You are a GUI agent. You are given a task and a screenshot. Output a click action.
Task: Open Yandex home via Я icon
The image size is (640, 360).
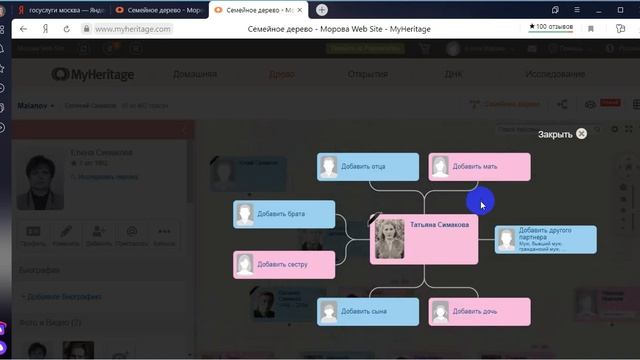coord(45,29)
